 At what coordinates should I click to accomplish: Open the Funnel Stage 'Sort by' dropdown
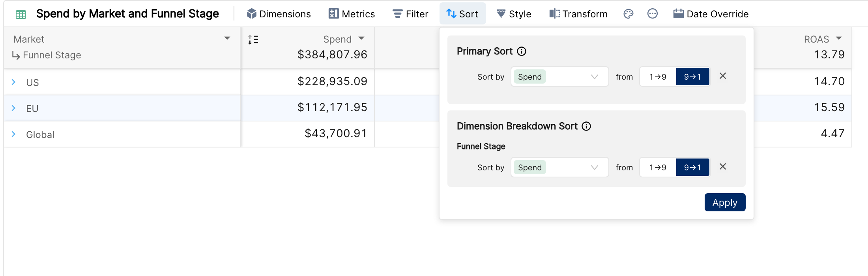559,167
